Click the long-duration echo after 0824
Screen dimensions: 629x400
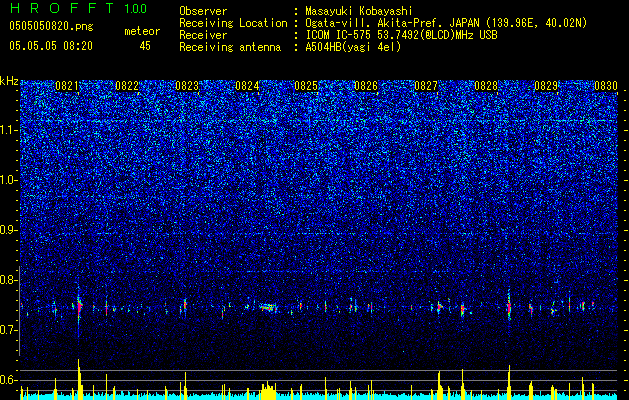click(268, 308)
